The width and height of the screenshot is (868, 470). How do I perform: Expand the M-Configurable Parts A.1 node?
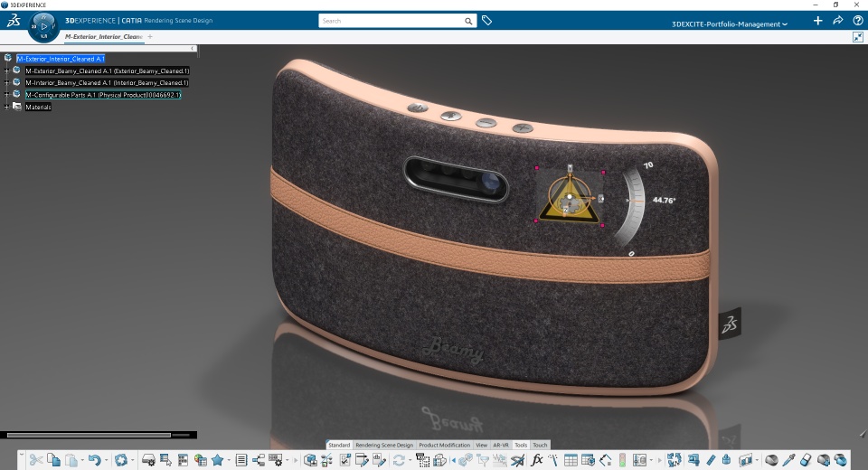[7, 95]
